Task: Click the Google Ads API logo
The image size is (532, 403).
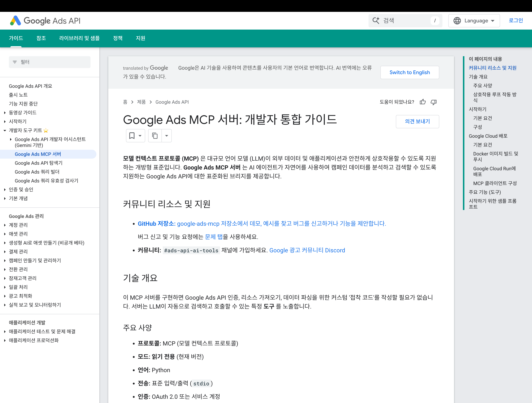Action: (x=45, y=21)
